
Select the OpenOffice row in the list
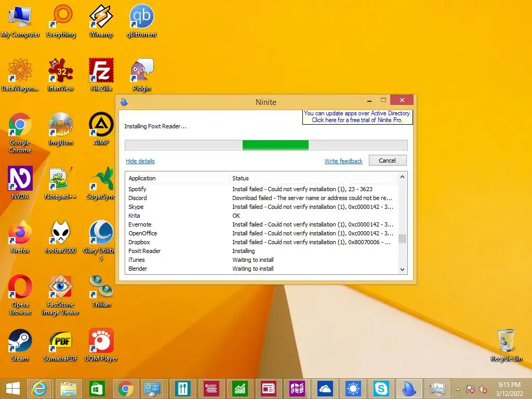point(262,233)
